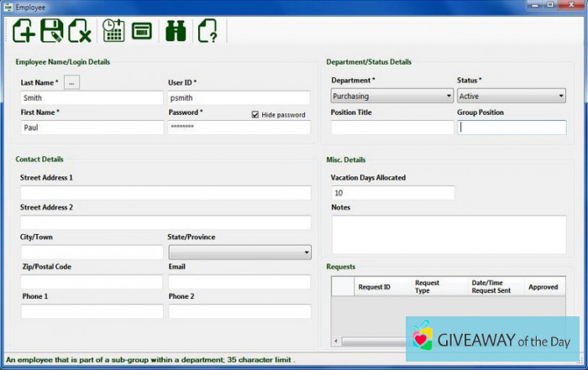
Task: Open the calendar schedule icon in toolbar
Action: [113, 31]
